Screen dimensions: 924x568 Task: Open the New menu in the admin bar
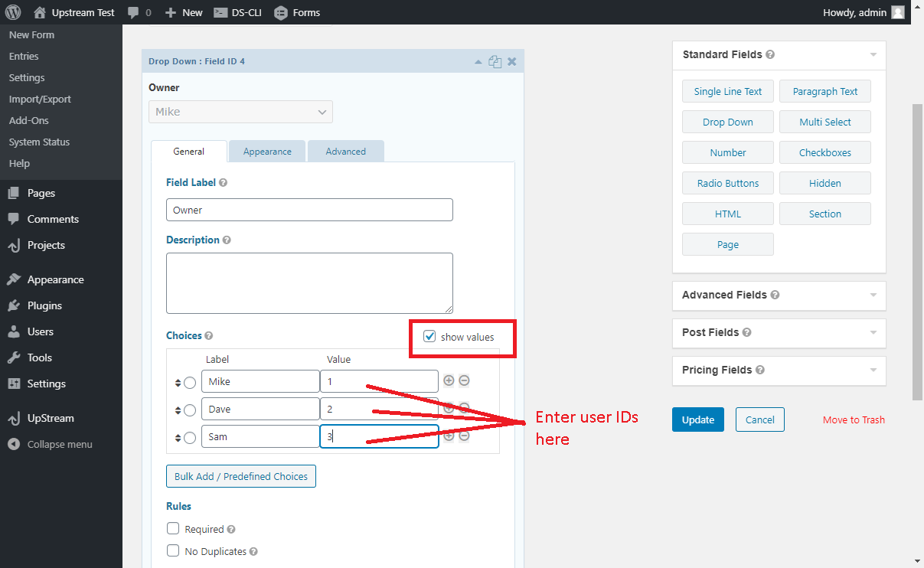(184, 12)
